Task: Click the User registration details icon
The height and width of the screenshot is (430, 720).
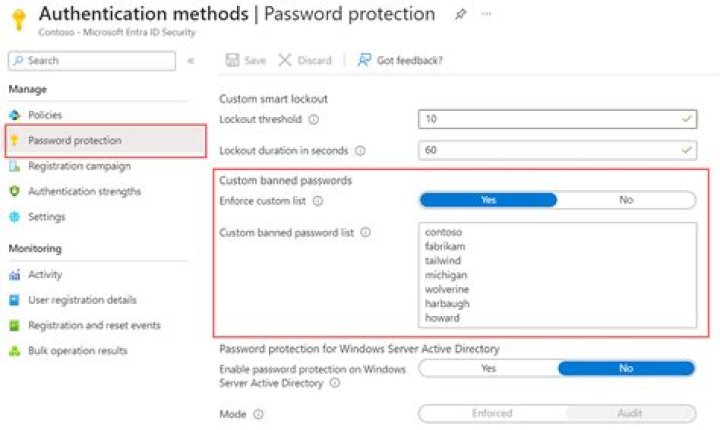Action: pos(14,300)
